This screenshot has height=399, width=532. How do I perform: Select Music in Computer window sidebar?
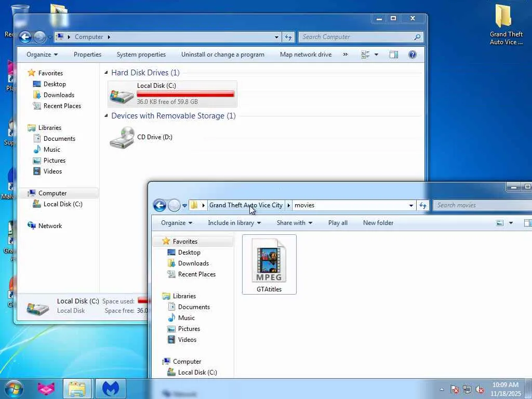51,150
